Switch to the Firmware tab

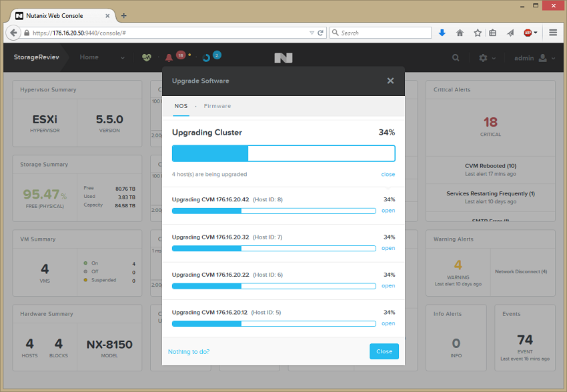[217, 106]
